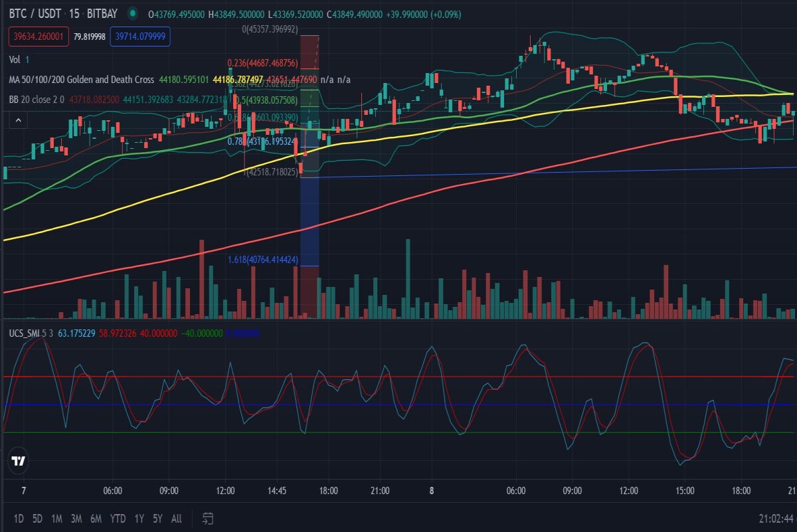Click the day 8 time axis label
Screen dimensions: 797x532
click(432, 491)
